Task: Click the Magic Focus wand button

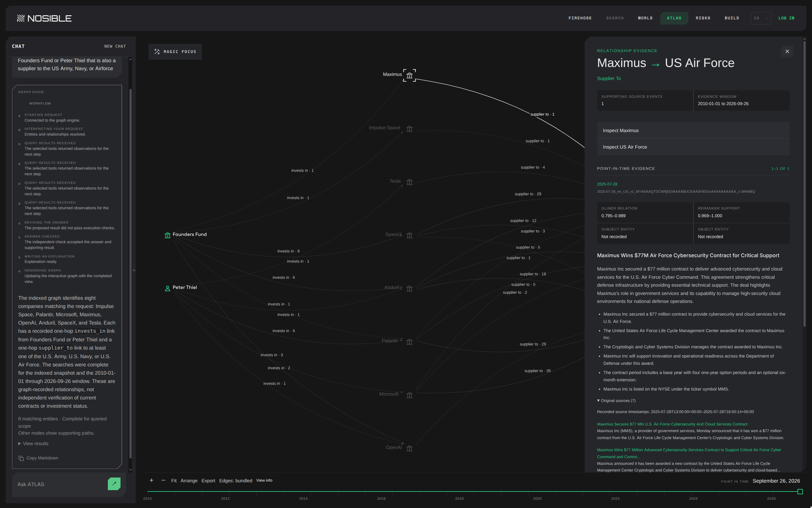Action: [x=175, y=51]
